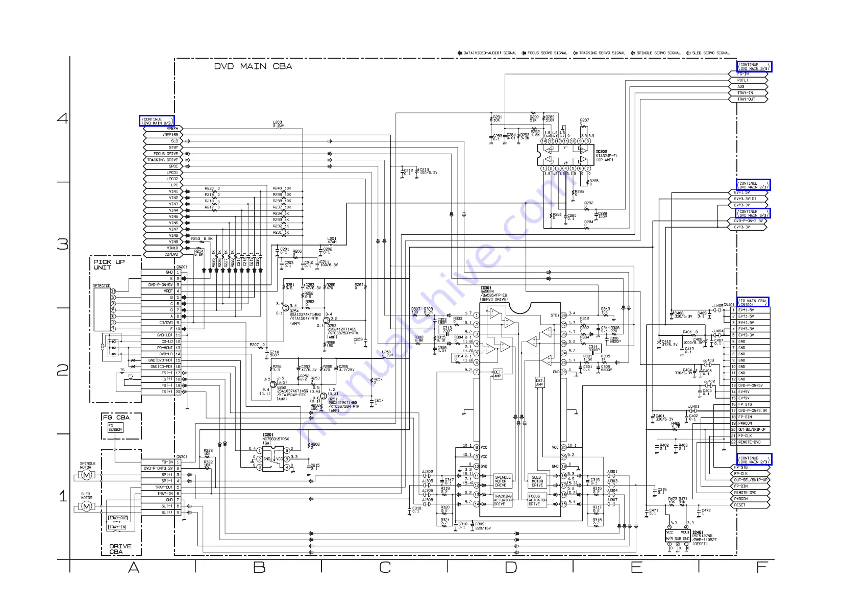
Task: Click the TRACKING DRIVE signal tag
Action: 162,160
